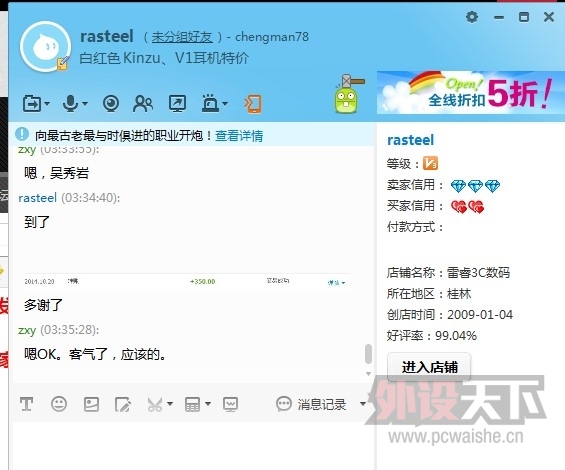This screenshot has height=470, width=565.
Task: Click the rasteel name in the header
Action: pos(107,36)
